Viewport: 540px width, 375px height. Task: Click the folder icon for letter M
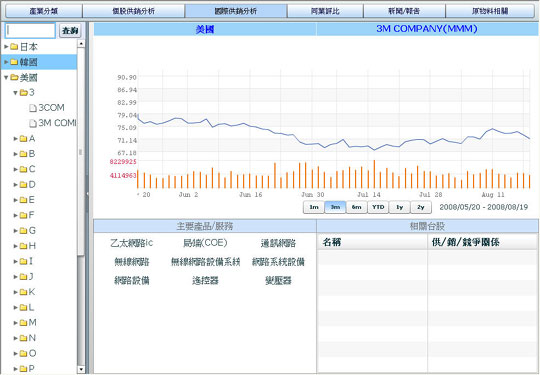click(23, 323)
